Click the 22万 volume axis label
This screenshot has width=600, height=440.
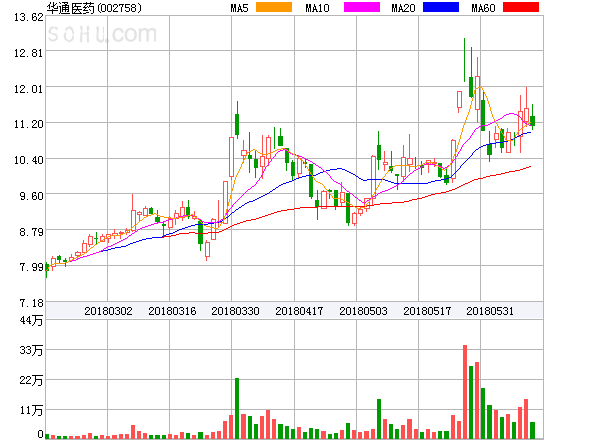tap(31, 380)
